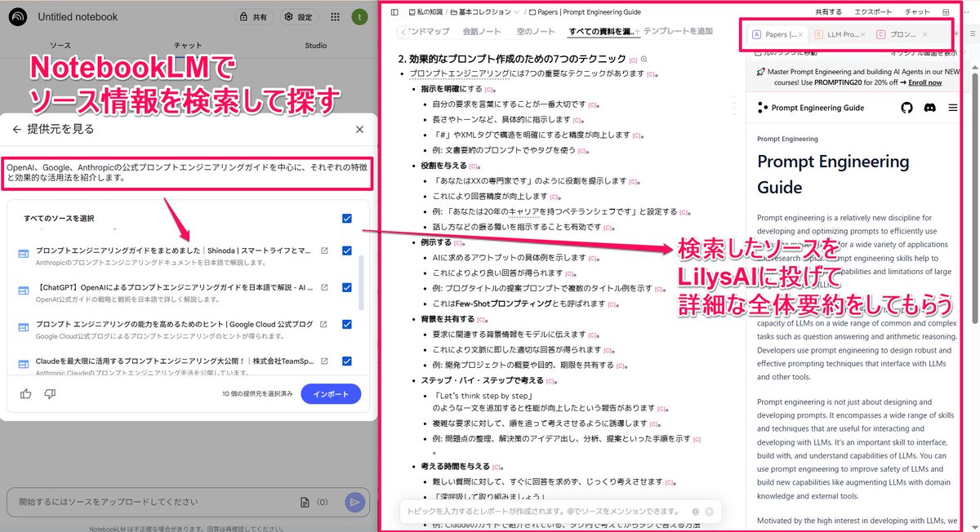
Task: Switch to the ソース tab
Action: pyautogui.click(x=60, y=46)
